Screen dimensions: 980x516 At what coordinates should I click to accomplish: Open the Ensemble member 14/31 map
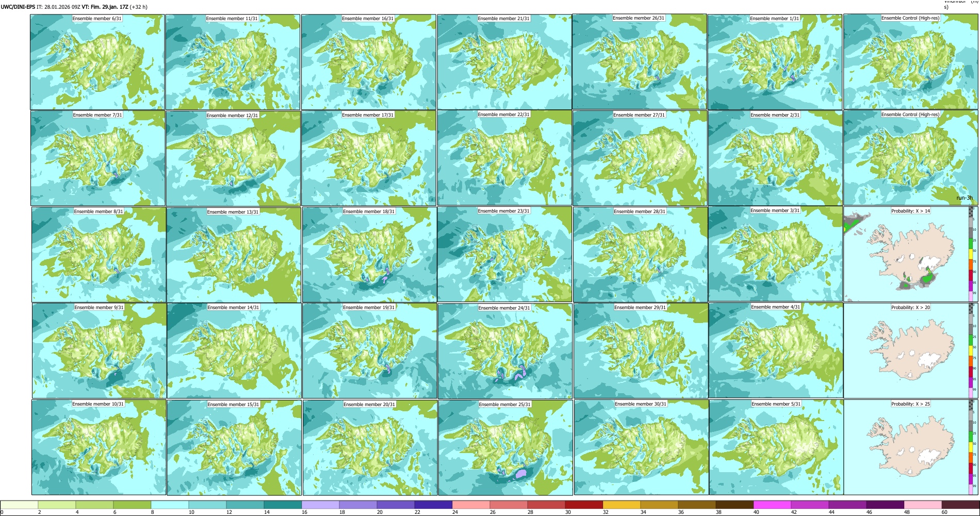pyautogui.click(x=234, y=350)
